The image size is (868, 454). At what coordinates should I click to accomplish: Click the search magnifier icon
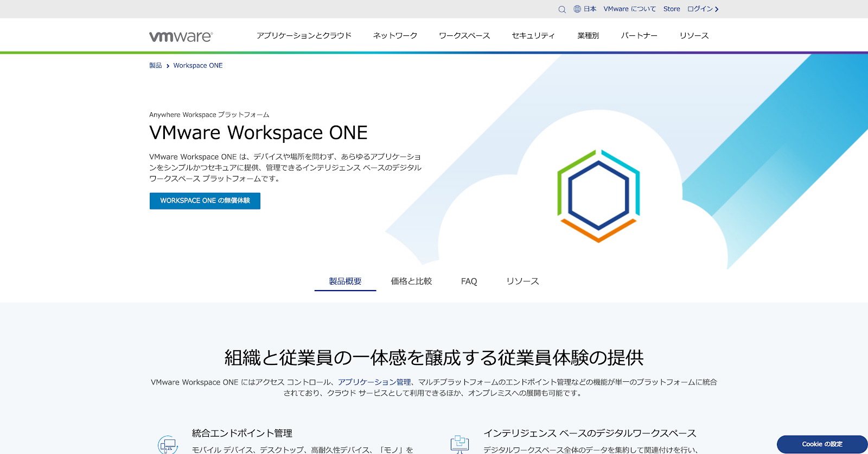pos(562,9)
